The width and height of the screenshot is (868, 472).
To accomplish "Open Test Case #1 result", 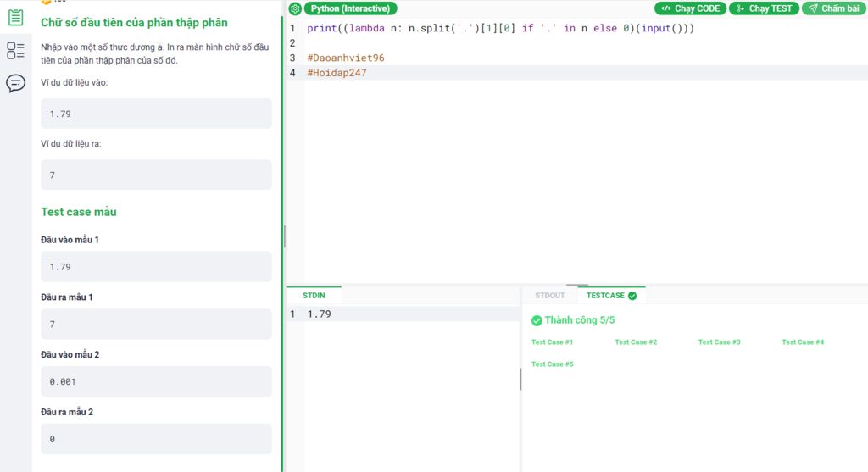I will click(552, 342).
